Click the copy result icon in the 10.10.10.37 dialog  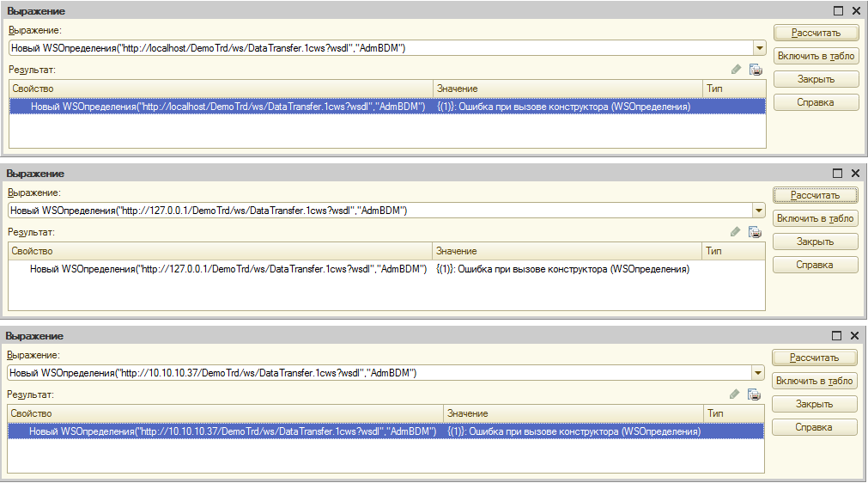coord(755,394)
